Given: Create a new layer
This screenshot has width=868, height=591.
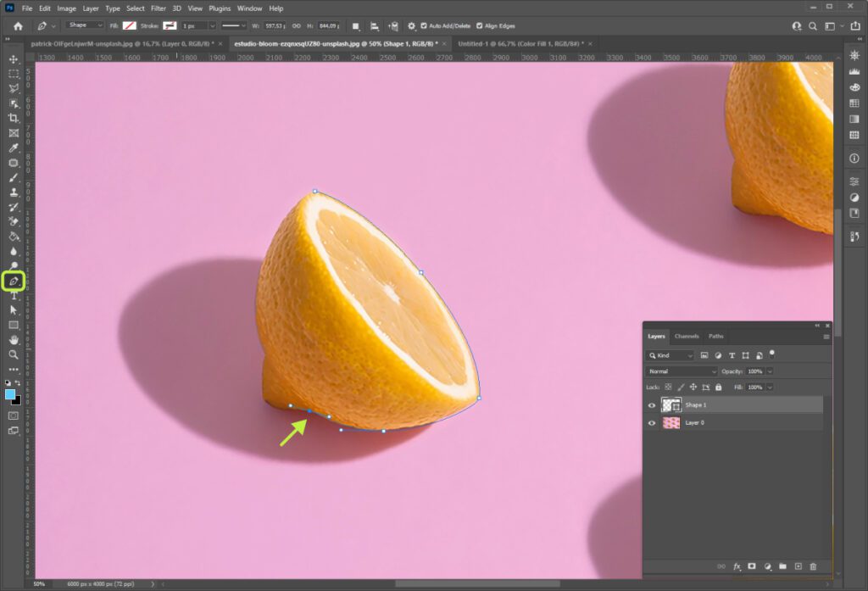Looking at the screenshot, I should point(798,566).
